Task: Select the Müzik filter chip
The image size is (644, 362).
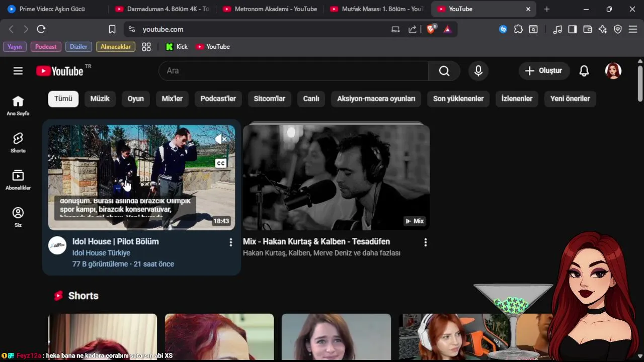Action: click(100, 99)
